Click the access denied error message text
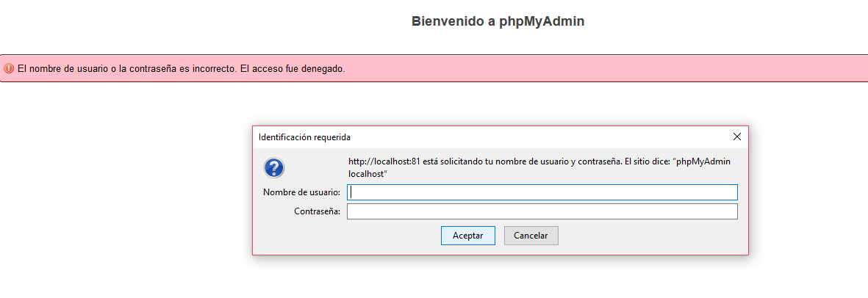 [x=182, y=69]
